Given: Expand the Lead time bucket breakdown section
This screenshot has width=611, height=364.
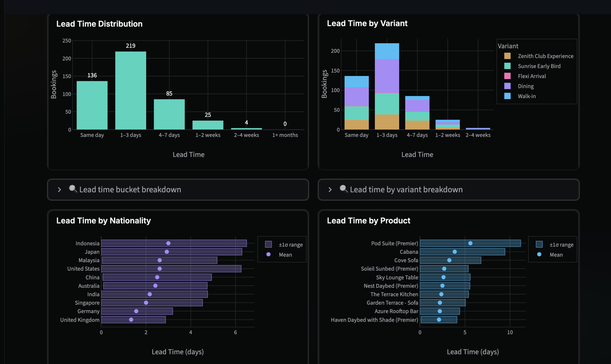Looking at the screenshot, I should (178, 190).
